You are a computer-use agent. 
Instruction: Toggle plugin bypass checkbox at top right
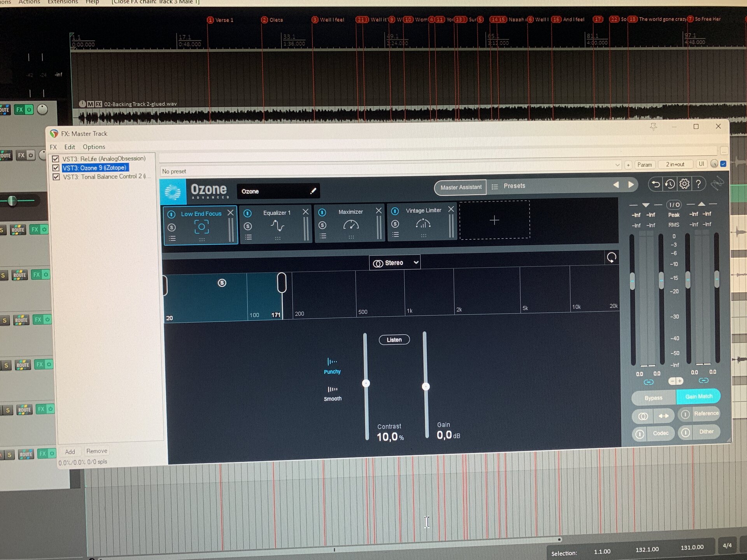tap(723, 164)
